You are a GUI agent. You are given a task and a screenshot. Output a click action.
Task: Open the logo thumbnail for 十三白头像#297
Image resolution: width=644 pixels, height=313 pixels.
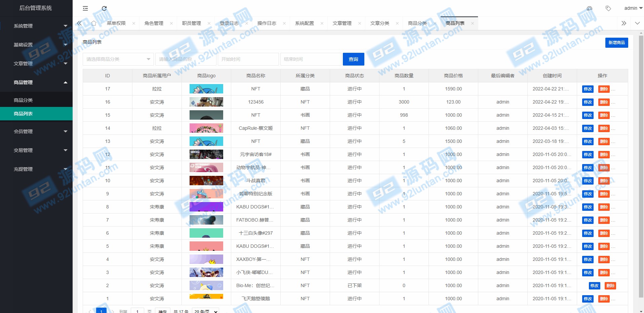[x=206, y=233]
